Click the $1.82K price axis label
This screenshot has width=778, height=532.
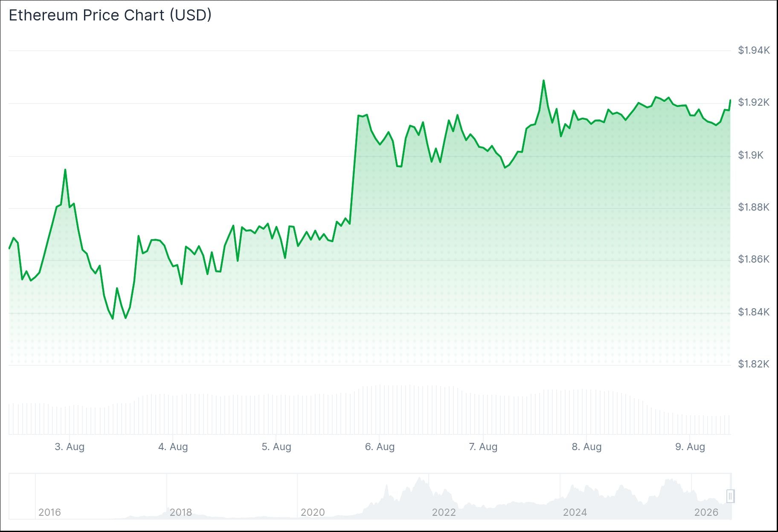click(754, 364)
